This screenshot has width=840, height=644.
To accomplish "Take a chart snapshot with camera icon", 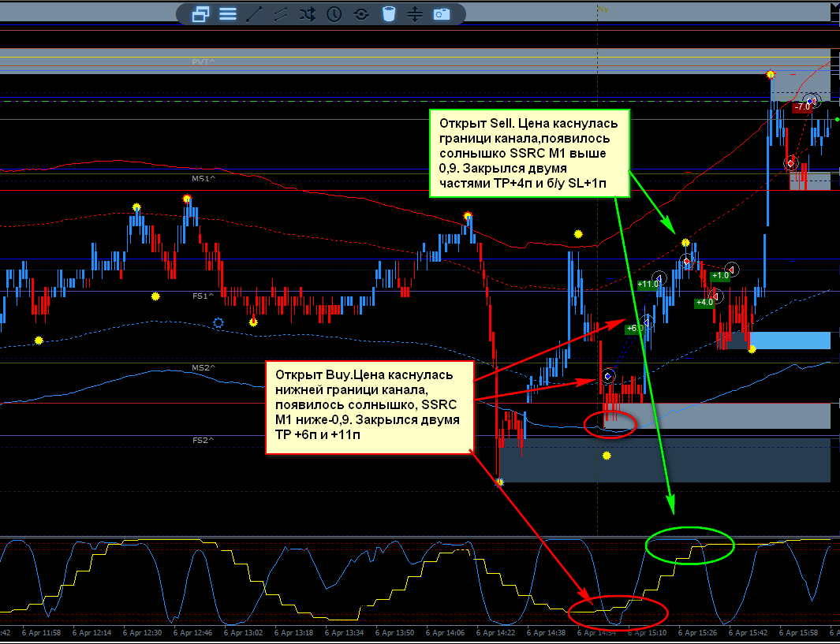I will coord(442,14).
